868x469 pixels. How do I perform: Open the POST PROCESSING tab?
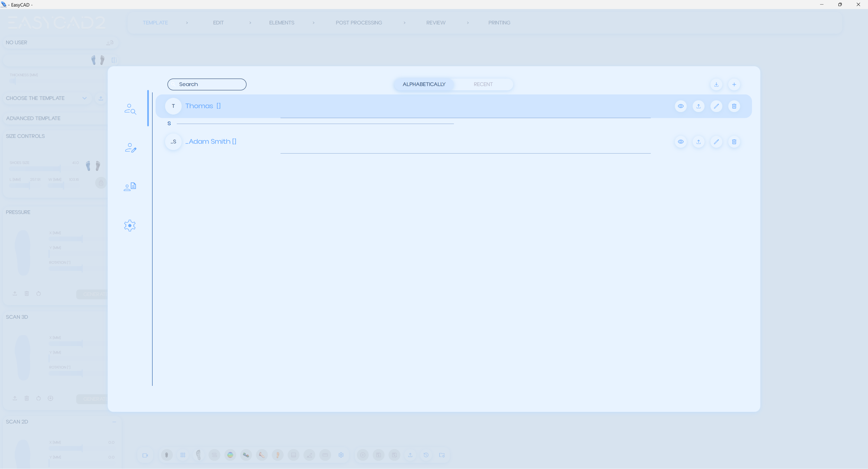tap(359, 23)
